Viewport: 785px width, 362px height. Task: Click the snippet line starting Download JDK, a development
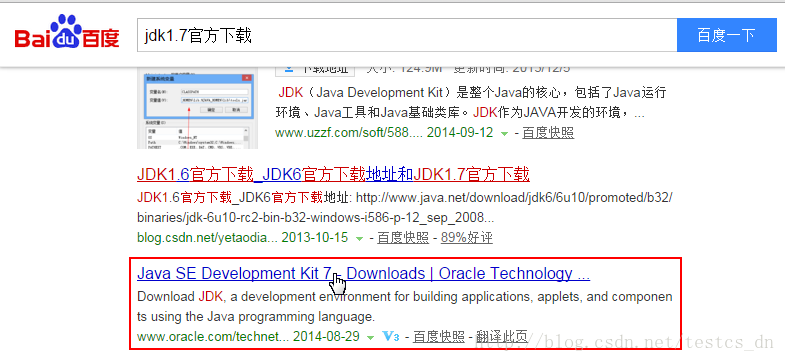[405, 296]
